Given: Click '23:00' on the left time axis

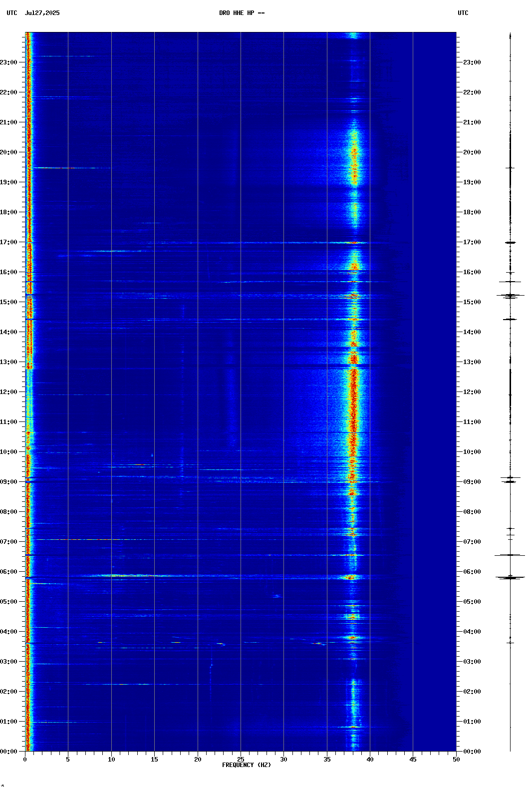Looking at the screenshot, I should (x=8, y=62).
